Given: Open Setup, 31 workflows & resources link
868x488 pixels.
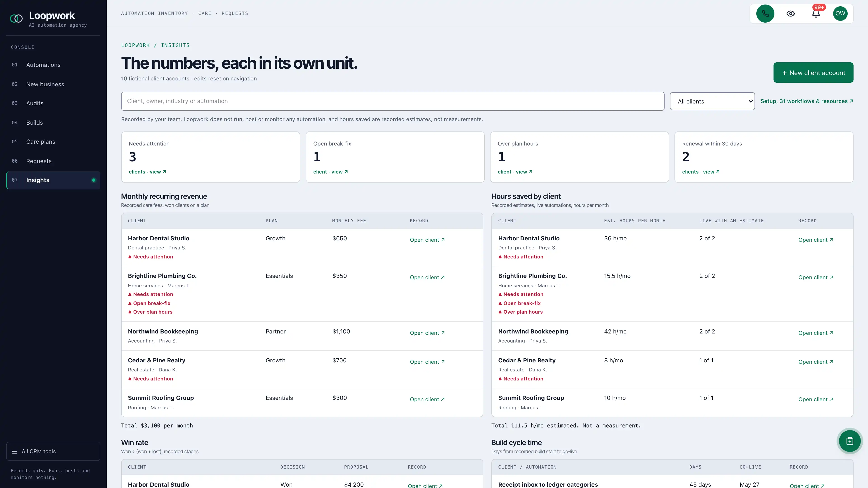Looking at the screenshot, I should click(x=807, y=101).
